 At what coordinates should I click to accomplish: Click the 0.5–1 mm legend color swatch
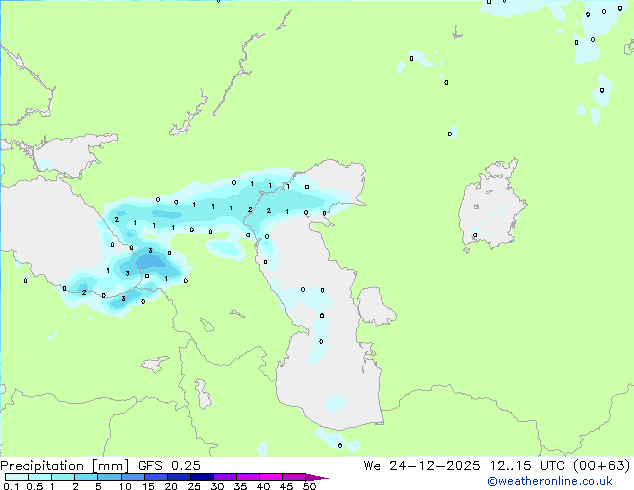click(40, 477)
